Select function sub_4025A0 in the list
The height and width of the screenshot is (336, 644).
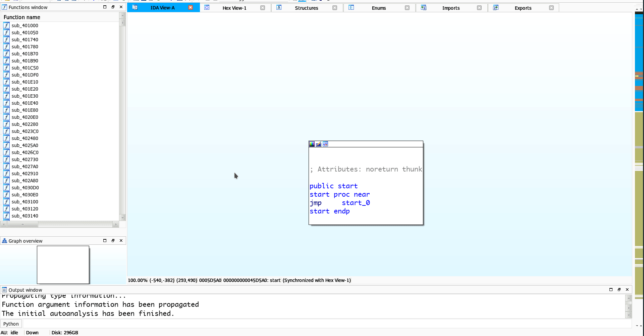click(x=60, y=145)
